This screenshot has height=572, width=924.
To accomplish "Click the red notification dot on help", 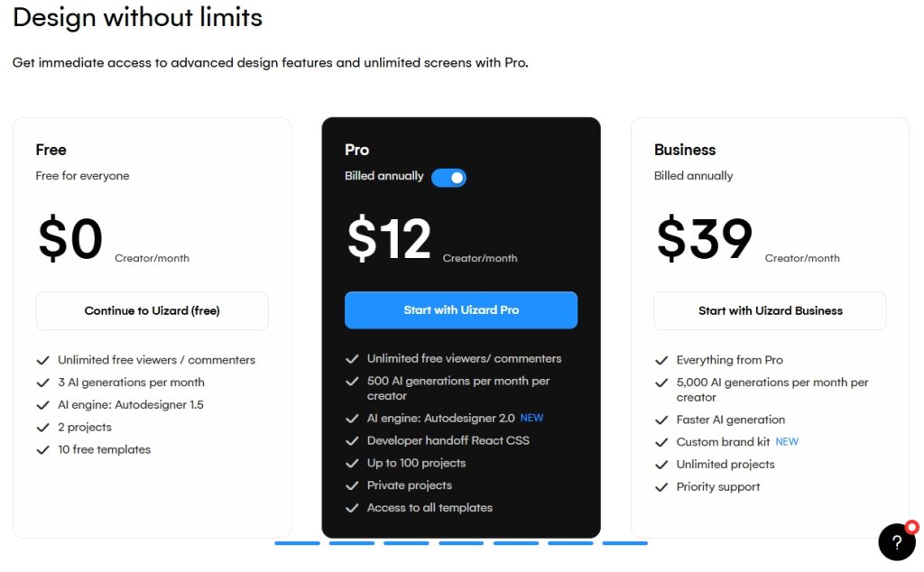I will click(x=911, y=527).
